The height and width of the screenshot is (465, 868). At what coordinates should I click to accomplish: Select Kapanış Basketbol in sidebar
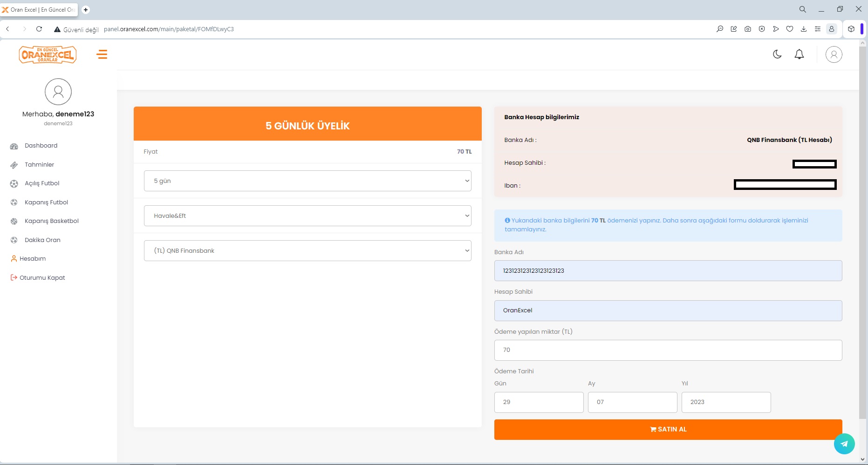coord(51,221)
